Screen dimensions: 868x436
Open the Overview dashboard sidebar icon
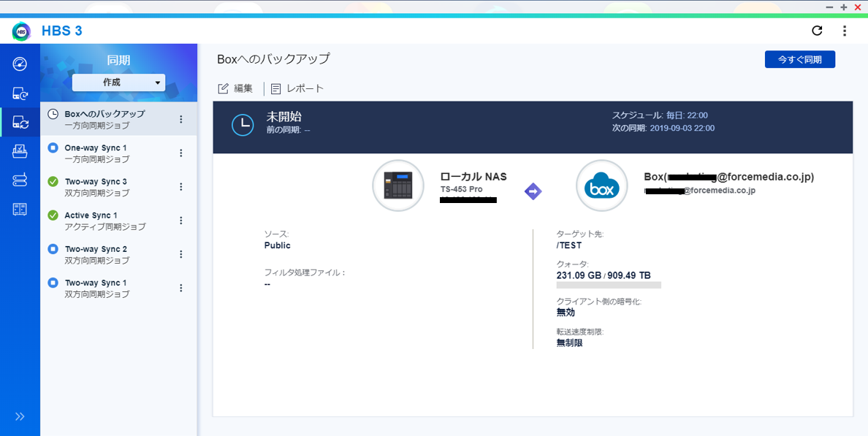point(20,64)
